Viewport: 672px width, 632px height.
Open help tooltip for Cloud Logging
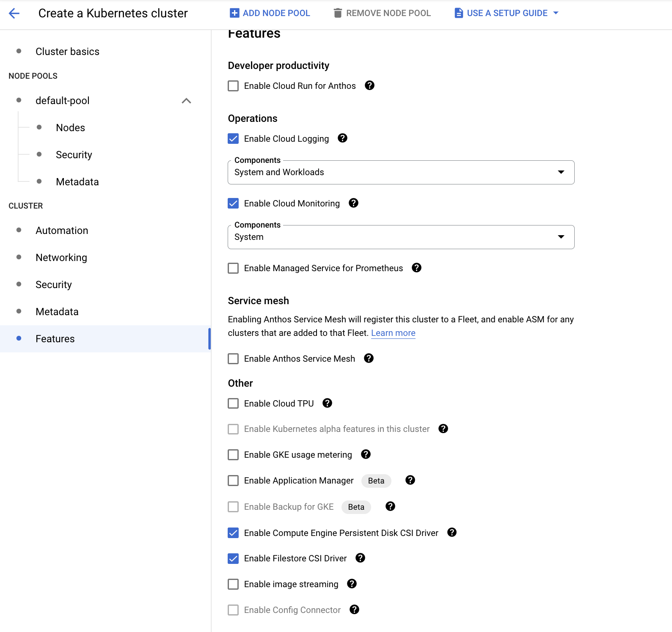click(x=342, y=138)
